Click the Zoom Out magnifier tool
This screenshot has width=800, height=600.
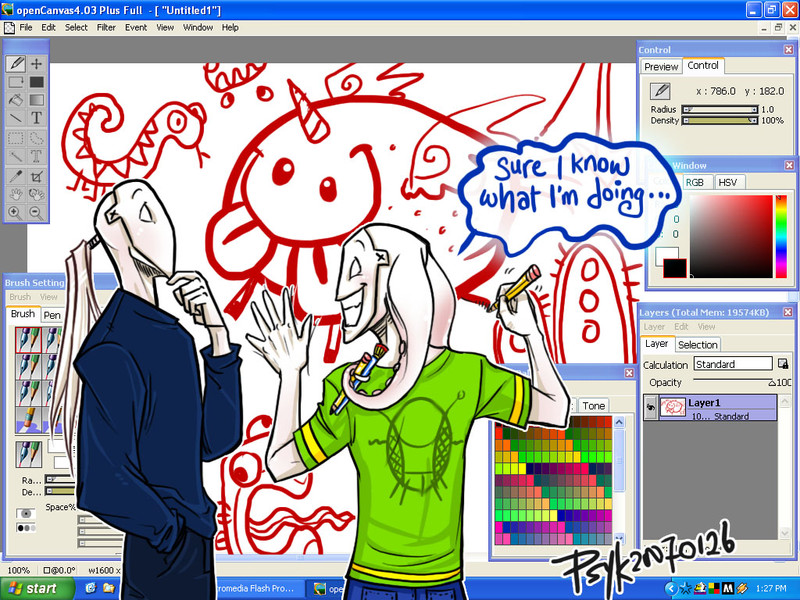(x=36, y=212)
